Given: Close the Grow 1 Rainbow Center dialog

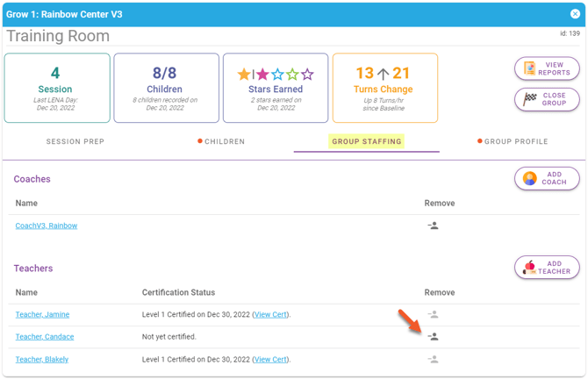Looking at the screenshot, I should pos(575,14).
